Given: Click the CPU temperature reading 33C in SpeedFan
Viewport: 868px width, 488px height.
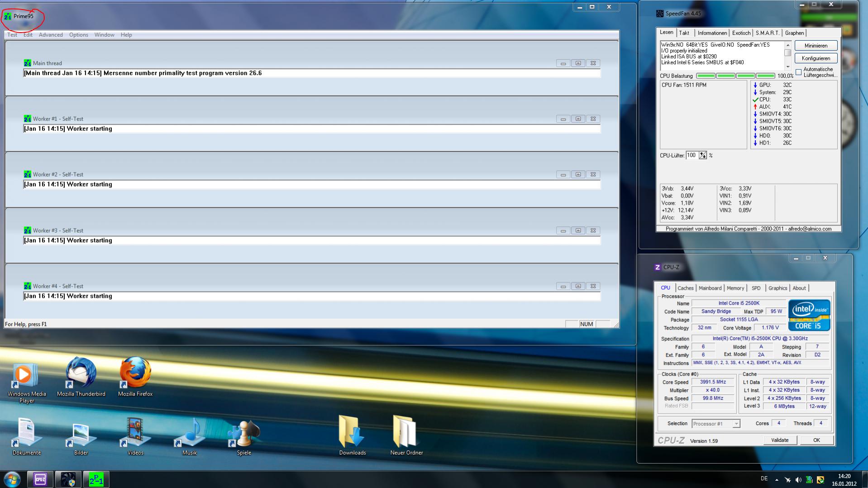Looking at the screenshot, I should coord(787,100).
